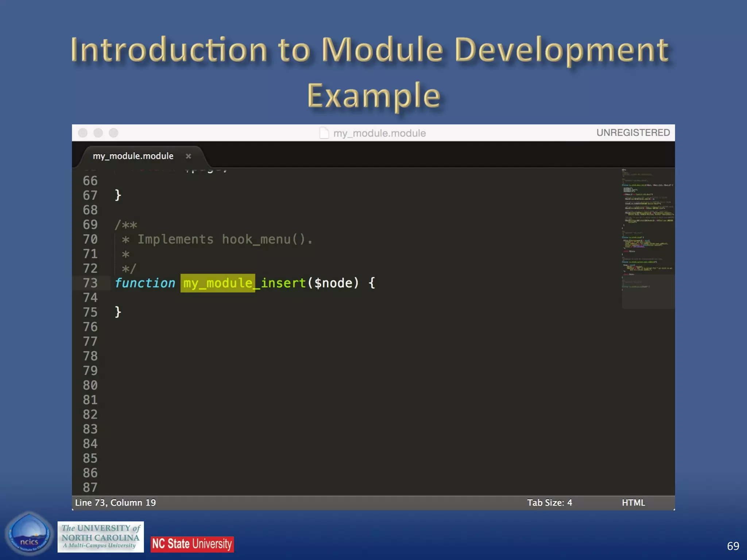
Task: Select the my_module.module editor tab
Action: [x=133, y=156]
